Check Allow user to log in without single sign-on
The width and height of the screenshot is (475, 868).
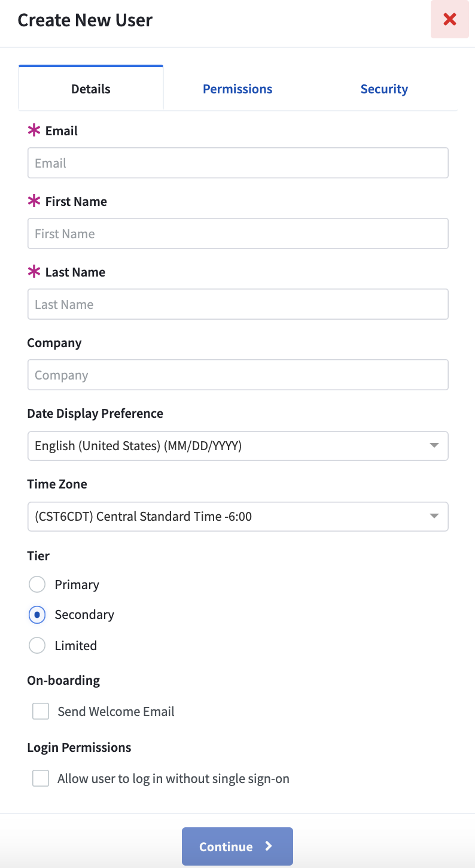coord(41,778)
